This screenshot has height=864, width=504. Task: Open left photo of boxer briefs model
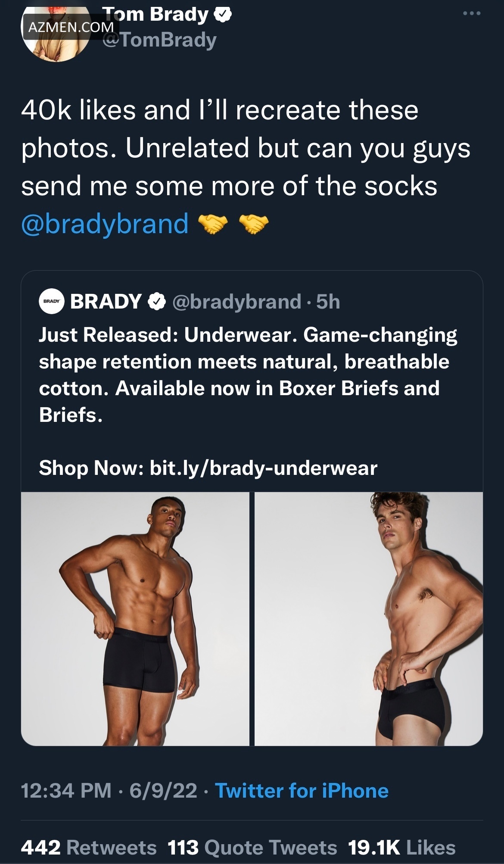click(x=135, y=619)
